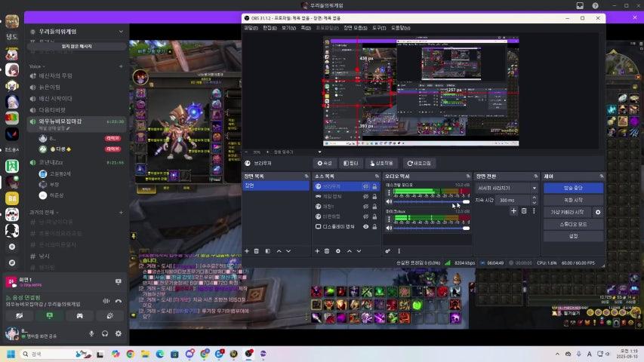Open OBS settings button in controls panel

[573, 236]
